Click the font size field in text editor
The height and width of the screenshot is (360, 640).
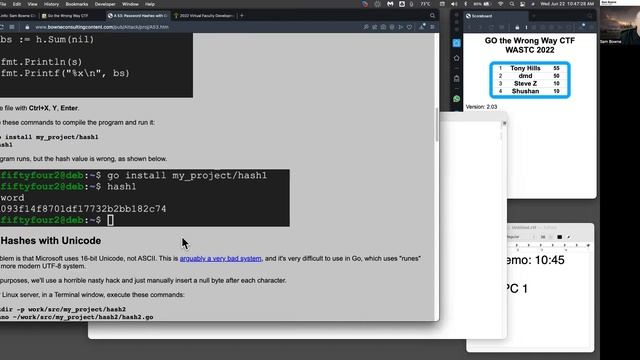coord(543,237)
